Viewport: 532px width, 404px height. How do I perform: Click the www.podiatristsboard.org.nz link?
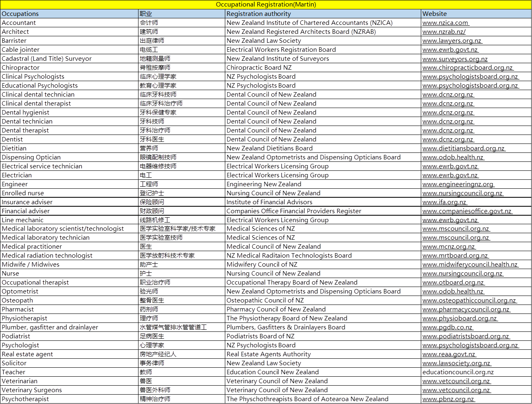466,336
